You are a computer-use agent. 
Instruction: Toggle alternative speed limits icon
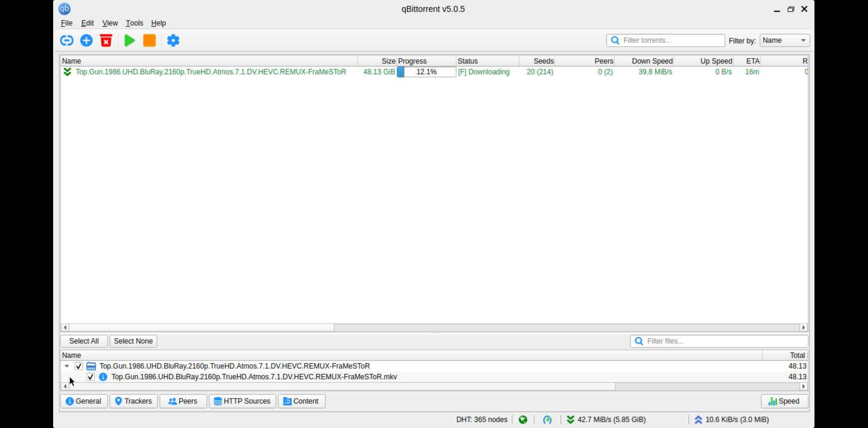coord(547,420)
